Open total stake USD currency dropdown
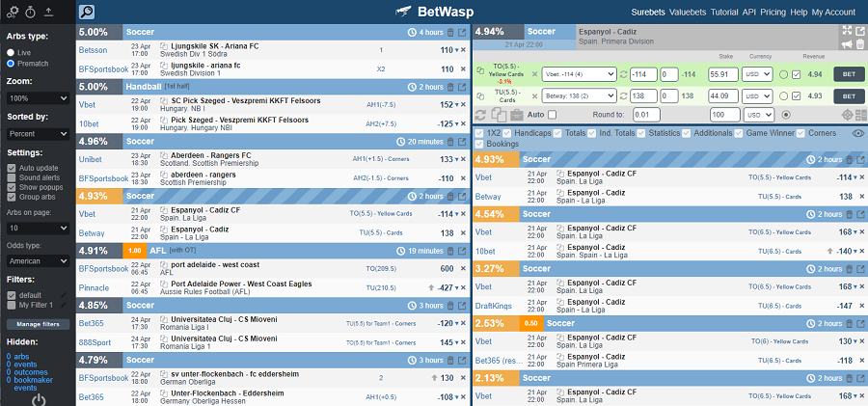This screenshot has height=406, width=868. (760, 115)
